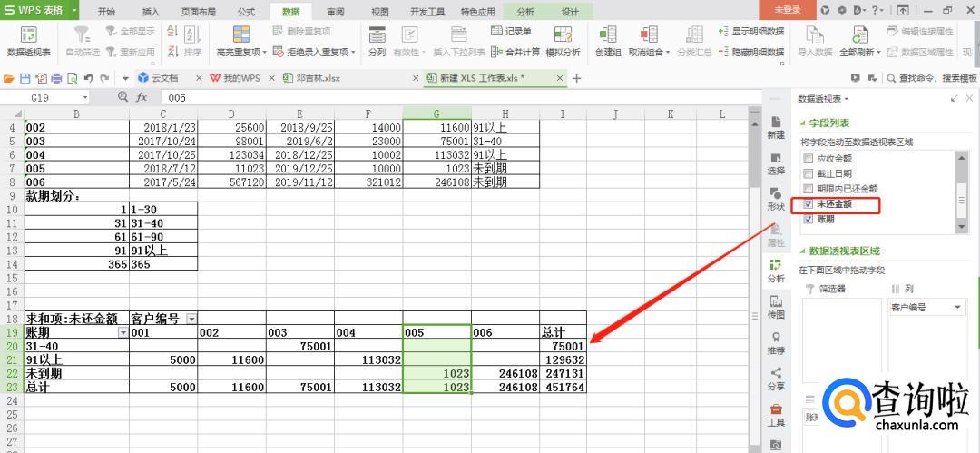This screenshot has width=980, height=453.
Task: Click the open folder icon in quick toolbar
Action: tap(9, 78)
